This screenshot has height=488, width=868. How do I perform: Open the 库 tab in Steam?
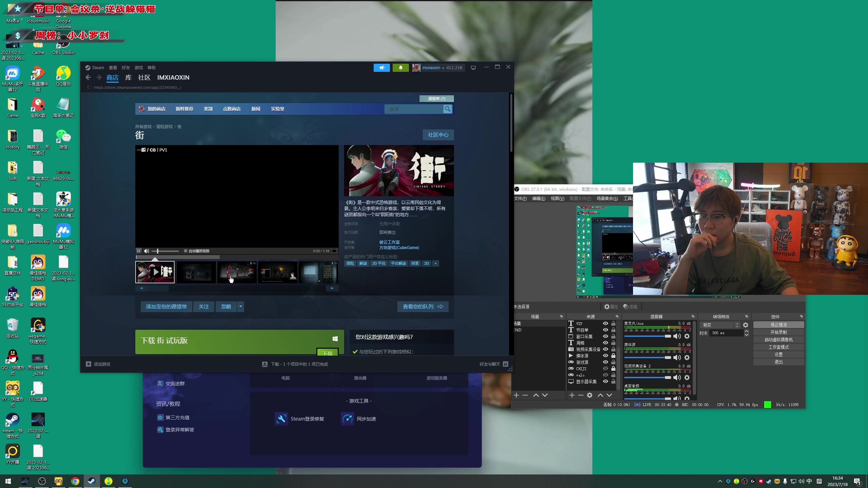[x=128, y=78]
